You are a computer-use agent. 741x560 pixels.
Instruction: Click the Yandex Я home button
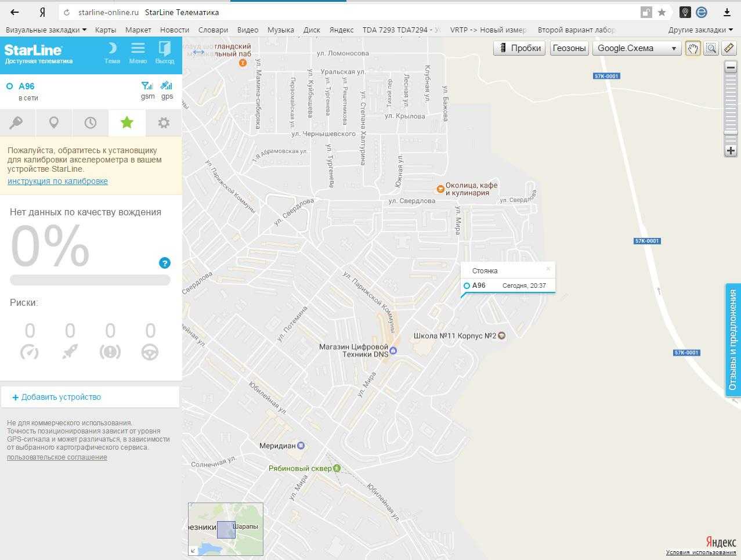click(x=42, y=12)
